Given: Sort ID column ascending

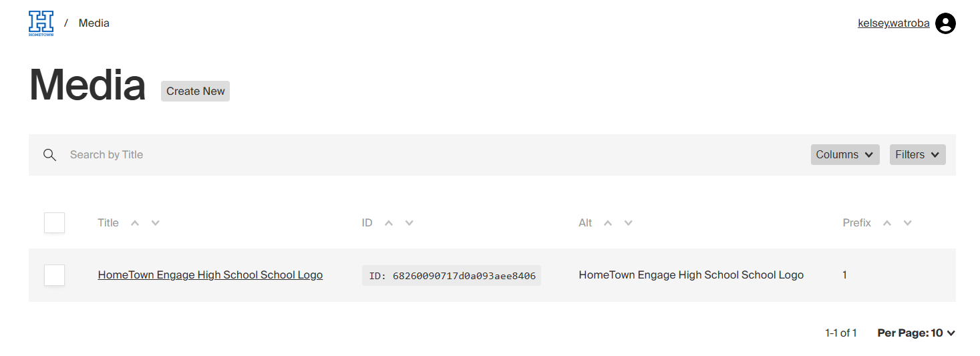Looking at the screenshot, I should (x=389, y=223).
